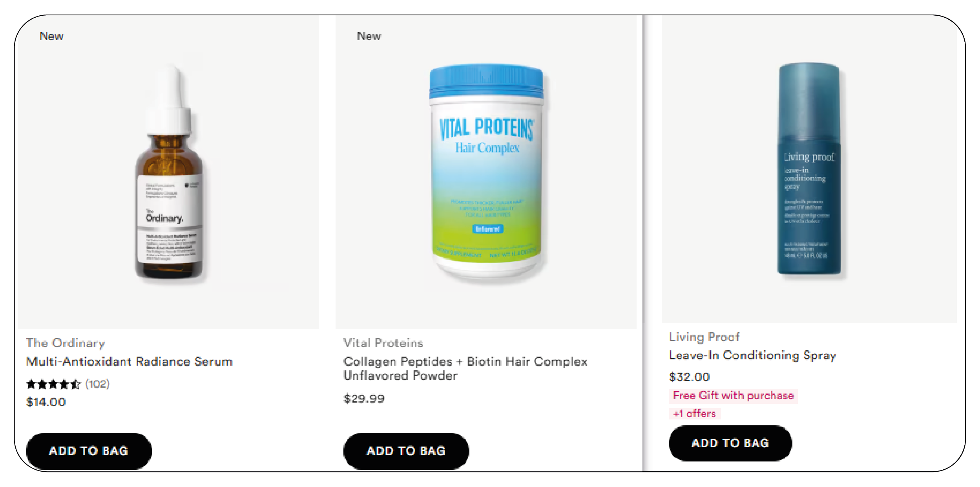Screen dimensions: 980x487
Task: Click the $29.99 price
Action: tap(364, 399)
